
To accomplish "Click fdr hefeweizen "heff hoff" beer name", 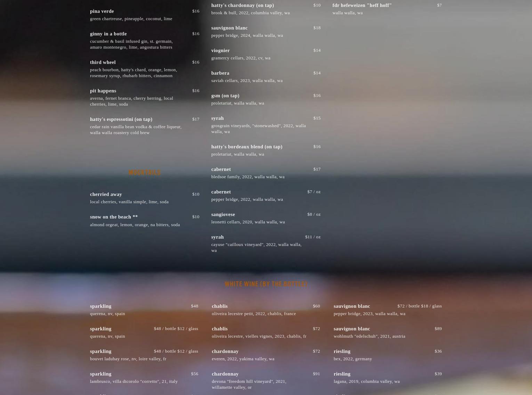I will pyautogui.click(x=362, y=5).
